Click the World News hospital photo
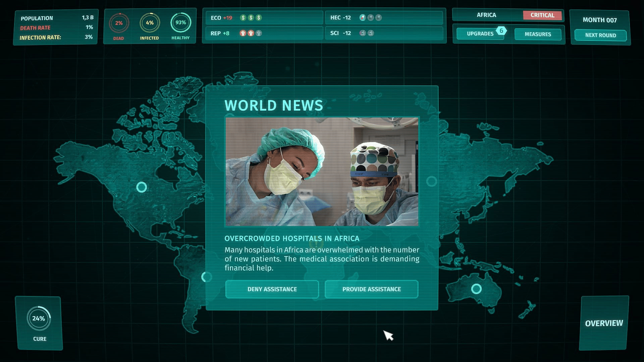The image size is (644, 362). pos(322,172)
